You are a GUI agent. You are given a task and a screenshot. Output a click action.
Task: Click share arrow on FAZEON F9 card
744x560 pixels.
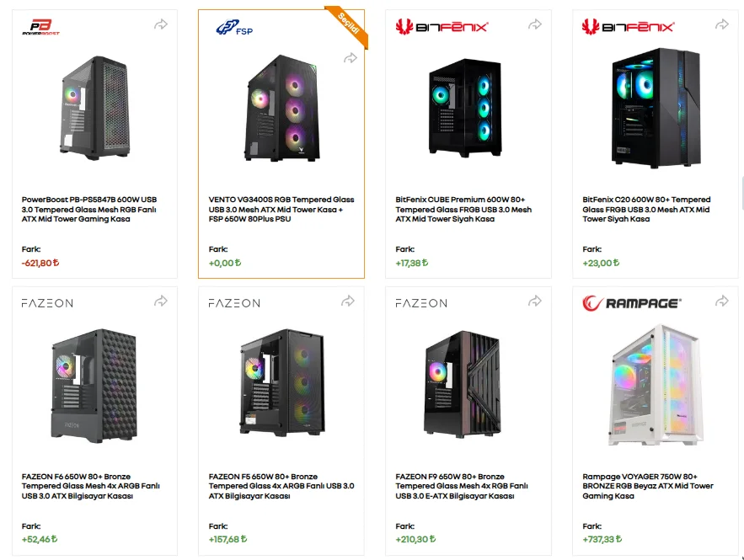pos(535,301)
